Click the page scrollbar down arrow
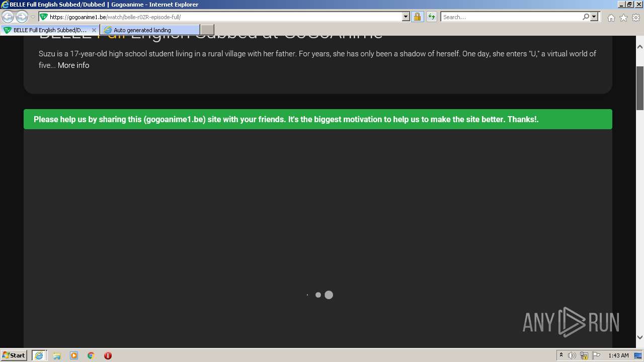This screenshot has width=644, height=362. click(x=640, y=337)
